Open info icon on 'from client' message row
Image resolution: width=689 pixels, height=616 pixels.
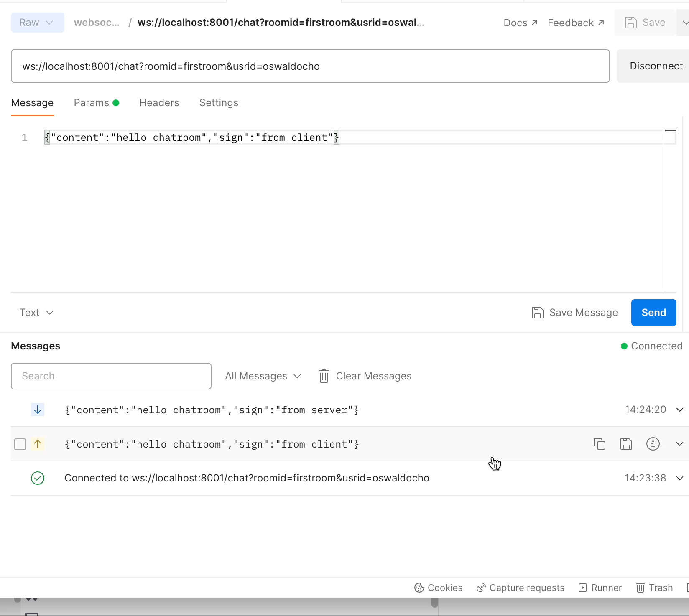click(653, 444)
